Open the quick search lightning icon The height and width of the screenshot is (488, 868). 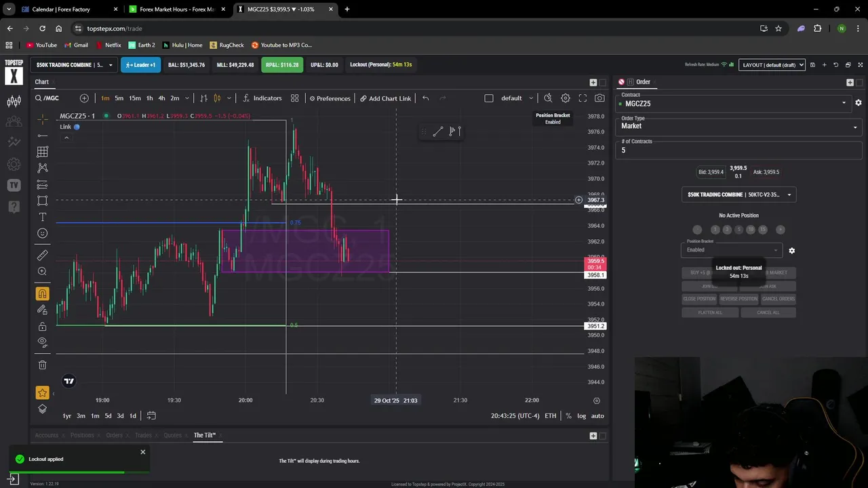(x=548, y=98)
